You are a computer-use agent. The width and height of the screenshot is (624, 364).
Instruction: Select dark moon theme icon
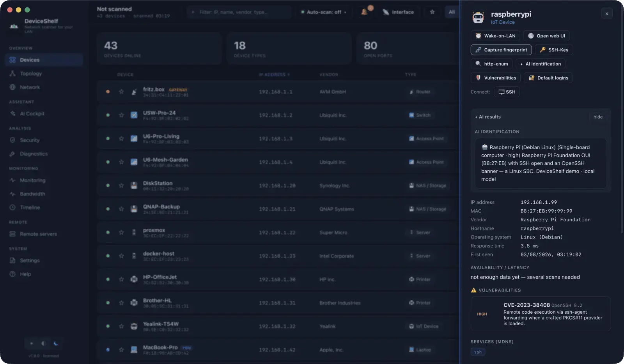click(56, 343)
